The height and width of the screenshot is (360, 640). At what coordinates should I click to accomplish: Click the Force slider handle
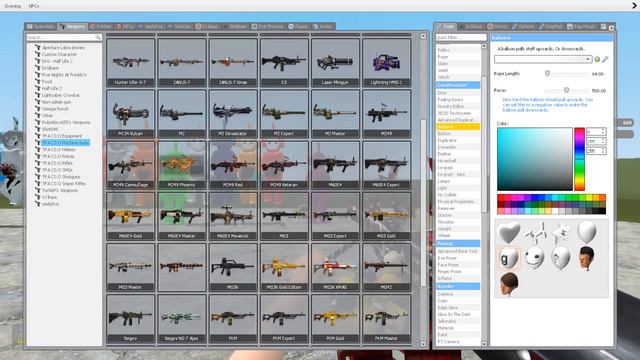[566, 90]
